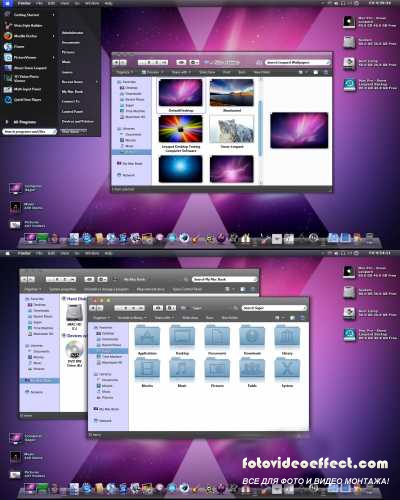Open the Downloads folder icon in Super window
This screenshot has height=500, width=400.
252,337
